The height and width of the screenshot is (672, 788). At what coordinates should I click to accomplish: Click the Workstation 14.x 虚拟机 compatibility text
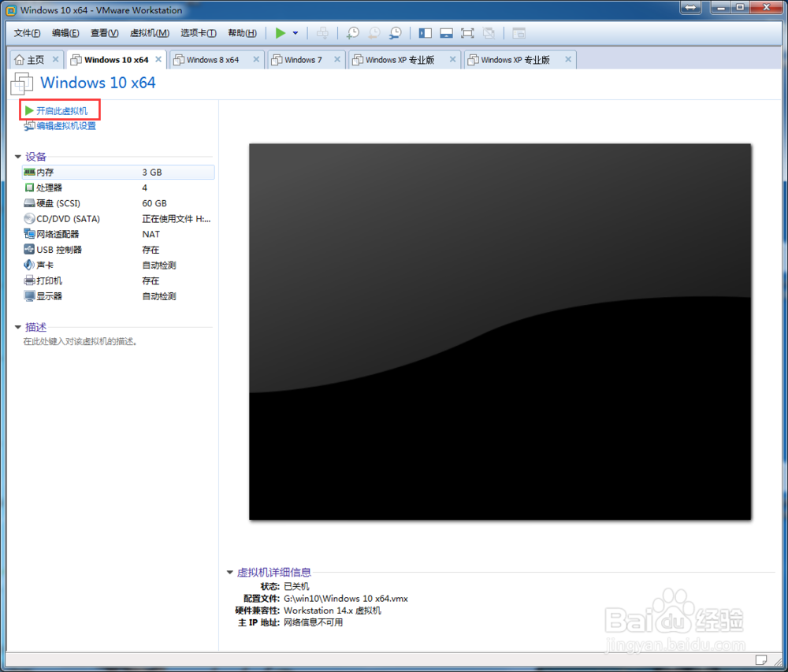click(x=333, y=611)
